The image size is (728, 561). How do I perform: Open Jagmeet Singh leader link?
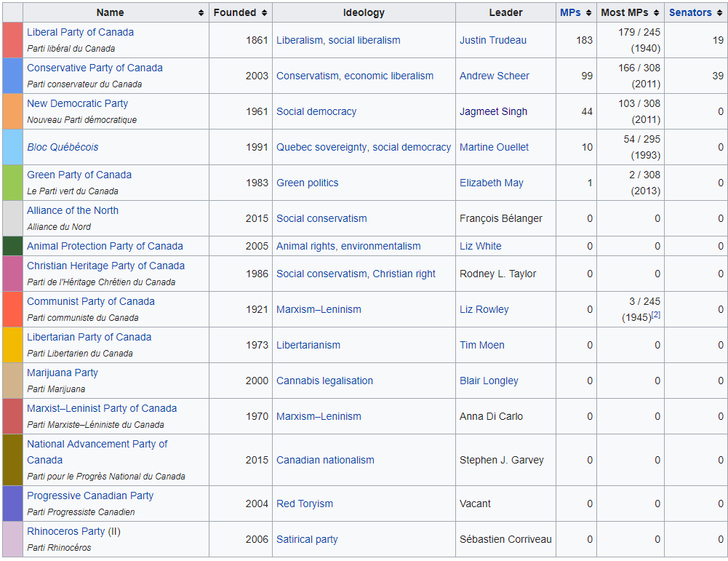point(494,112)
